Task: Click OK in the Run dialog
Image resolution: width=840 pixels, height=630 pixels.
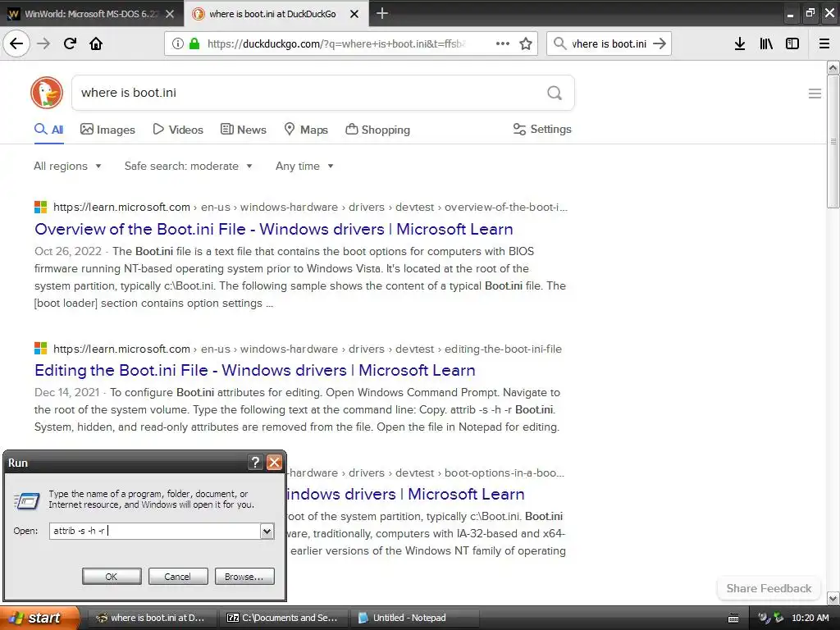Action: (112, 577)
